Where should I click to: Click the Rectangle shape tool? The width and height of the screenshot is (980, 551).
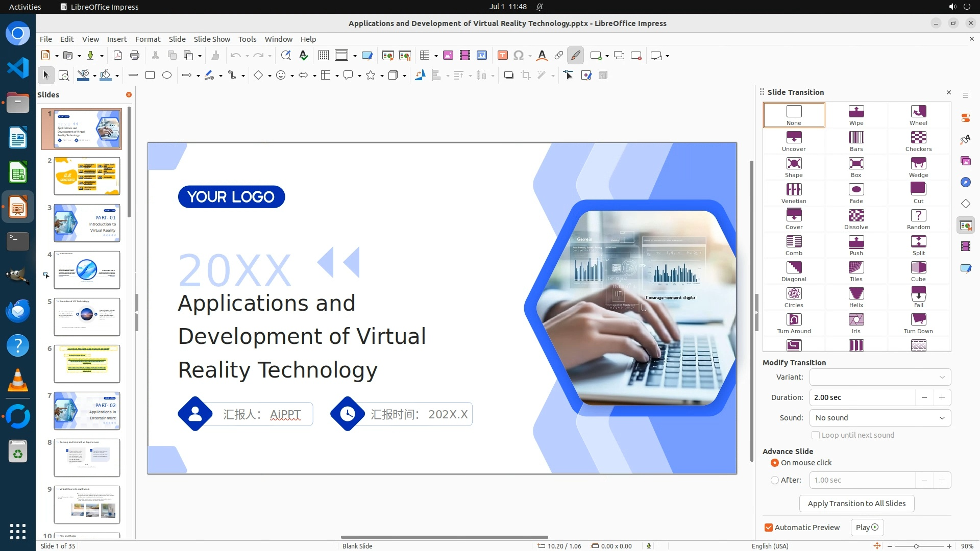coord(150,76)
